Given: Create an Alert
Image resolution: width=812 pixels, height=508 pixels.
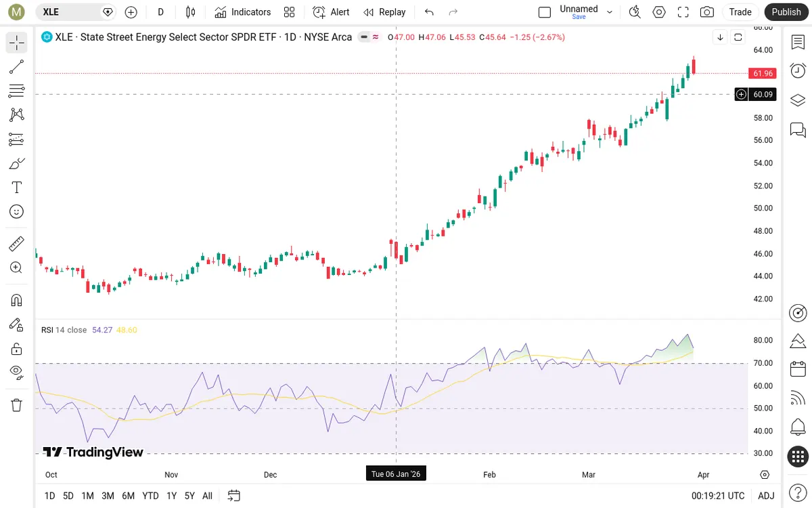Looking at the screenshot, I should [332, 12].
